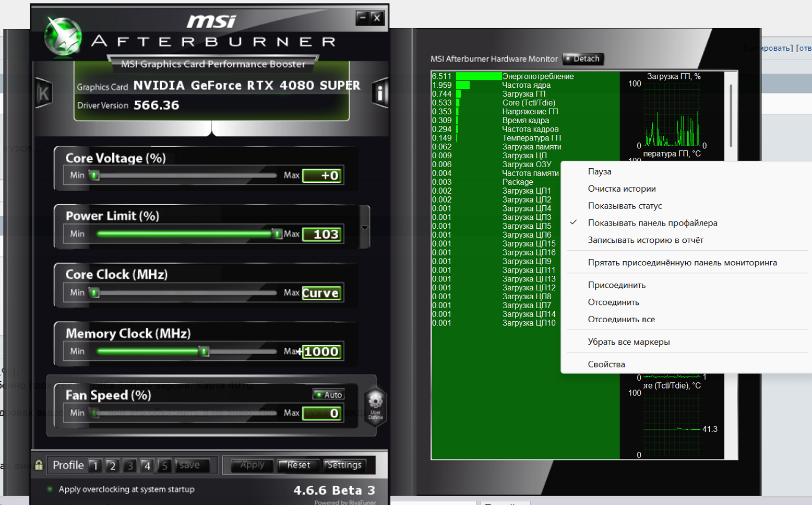Select profile slot 3

pos(130,465)
